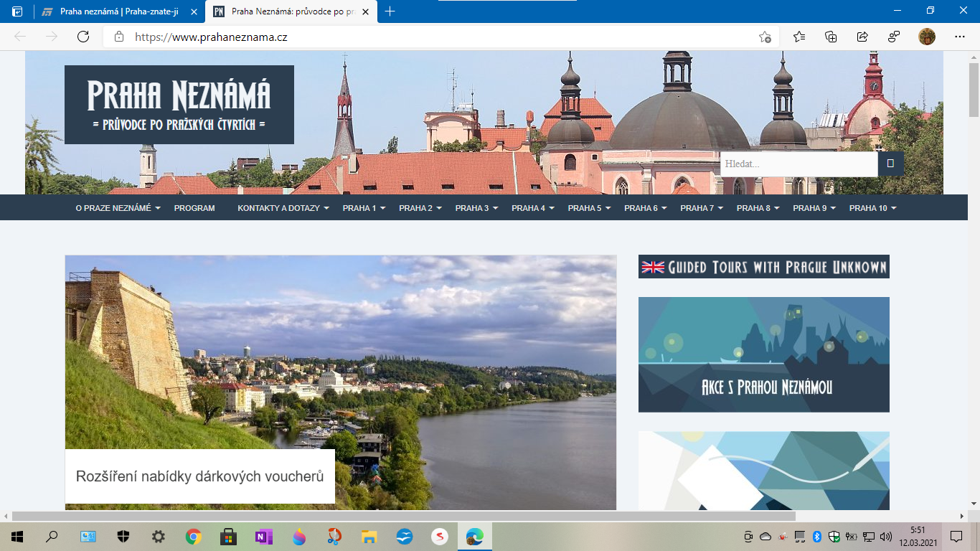The image size is (980, 551).
Task: Open the red S app in taskbar
Action: 440,536
